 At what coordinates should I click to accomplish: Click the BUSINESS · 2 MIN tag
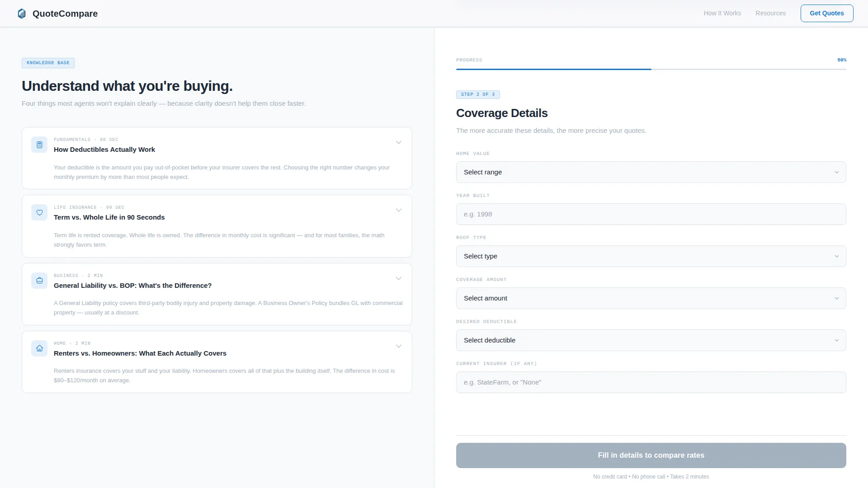(x=78, y=276)
